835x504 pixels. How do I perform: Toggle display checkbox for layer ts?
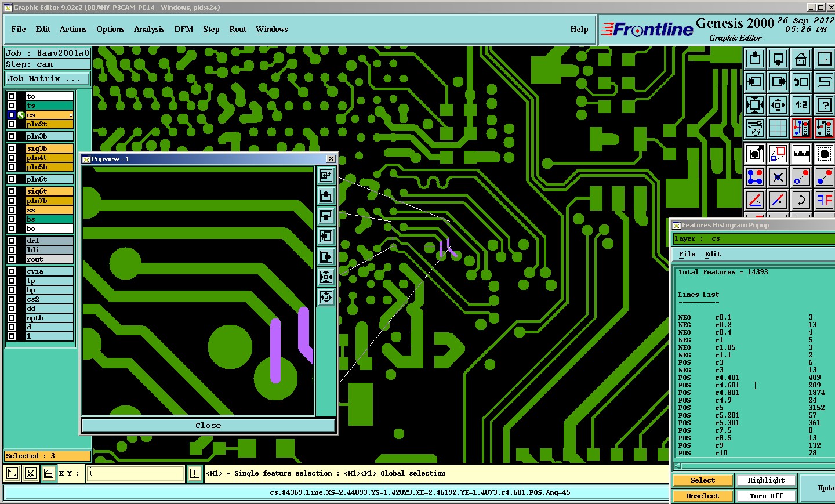[12, 106]
